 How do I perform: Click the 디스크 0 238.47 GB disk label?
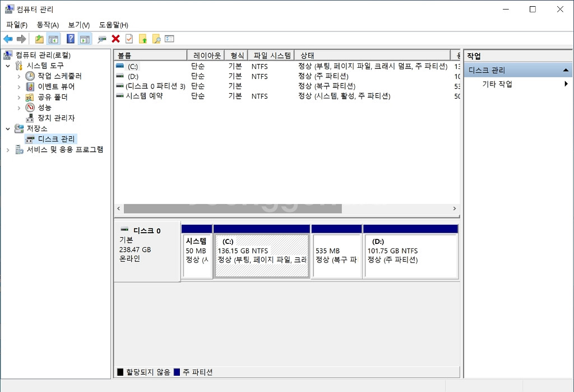click(147, 251)
